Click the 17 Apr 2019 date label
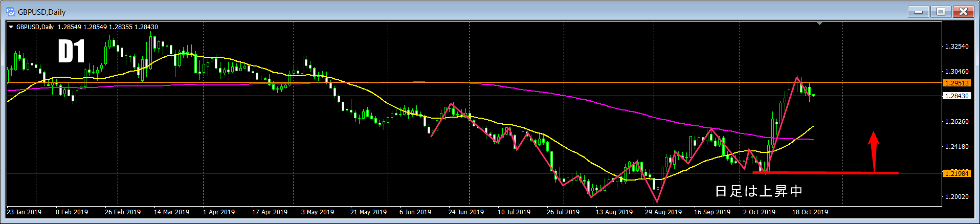 [270, 212]
